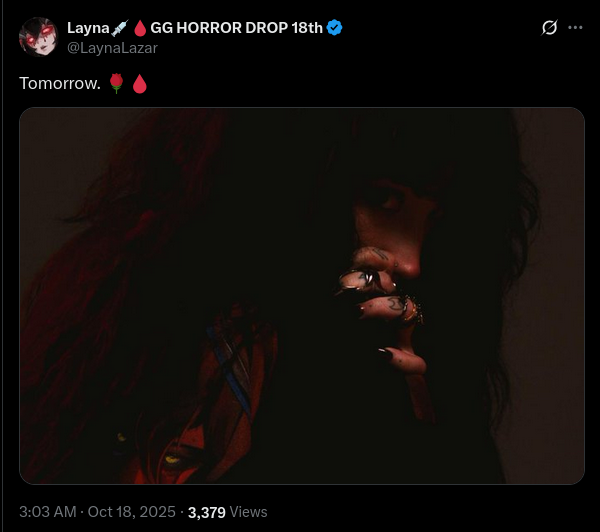Image resolution: width=600 pixels, height=532 pixels.
Task: Open the dark teaser image
Action: click(x=302, y=296)
